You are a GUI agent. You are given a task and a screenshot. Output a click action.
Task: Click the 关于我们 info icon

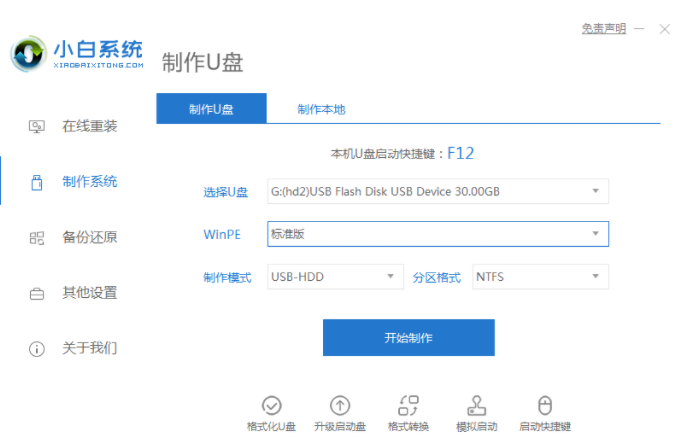point(37,349)
